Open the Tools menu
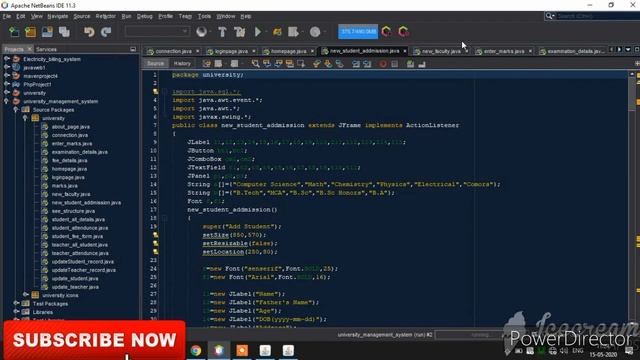 204,16
